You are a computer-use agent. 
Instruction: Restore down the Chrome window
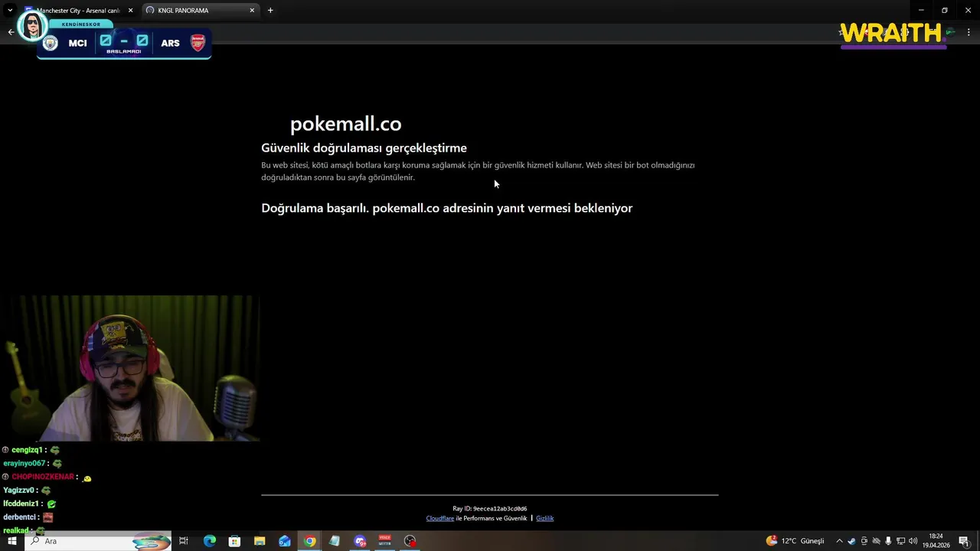coord(945,10)
